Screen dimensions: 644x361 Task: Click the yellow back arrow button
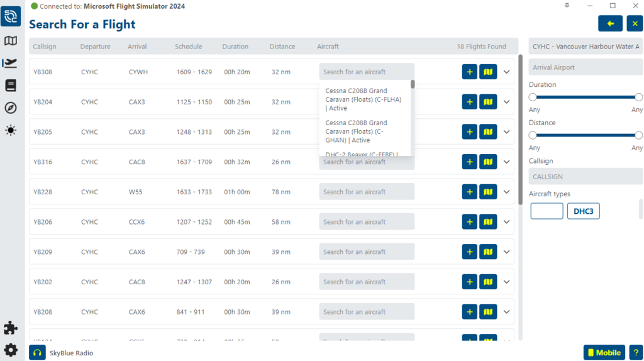click(610, 24)
